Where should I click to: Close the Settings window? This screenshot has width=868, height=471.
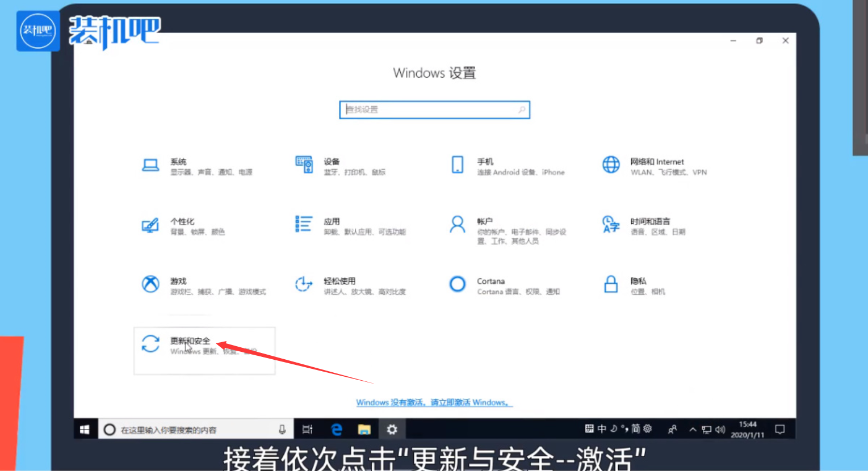tap(785, 41)
